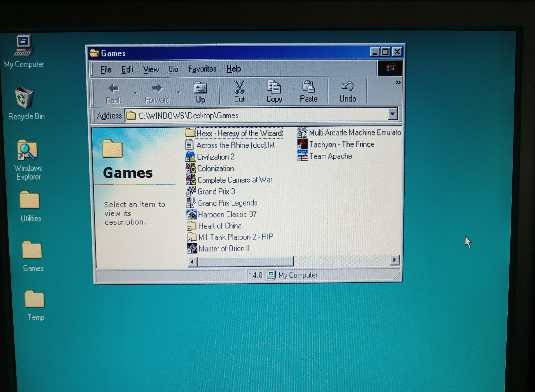This screenshot has width=535, height=392.
Task: Select the Master of Orion II shortcut
Action: (224, 248)
